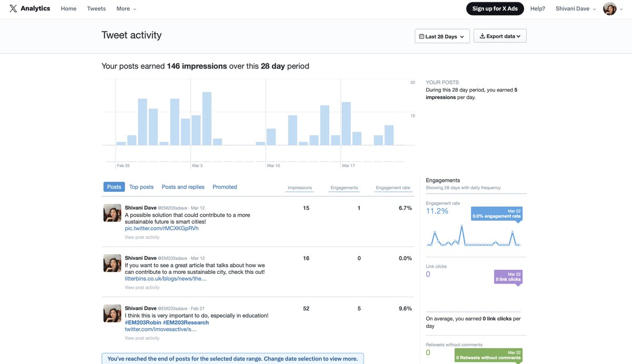Select the Posts tab
632x364 pixels.
coord(114,187)
